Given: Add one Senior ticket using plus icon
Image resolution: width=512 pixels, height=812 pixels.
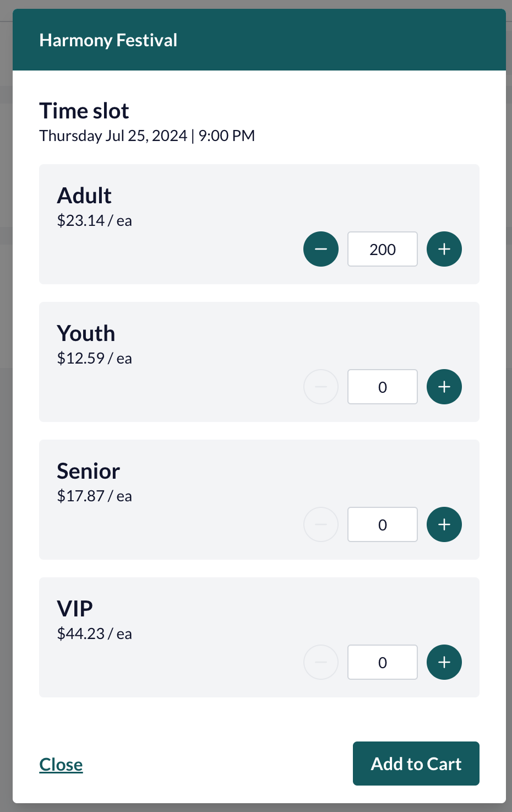Looking at the screenshot, I should click(x=444, y=524).
